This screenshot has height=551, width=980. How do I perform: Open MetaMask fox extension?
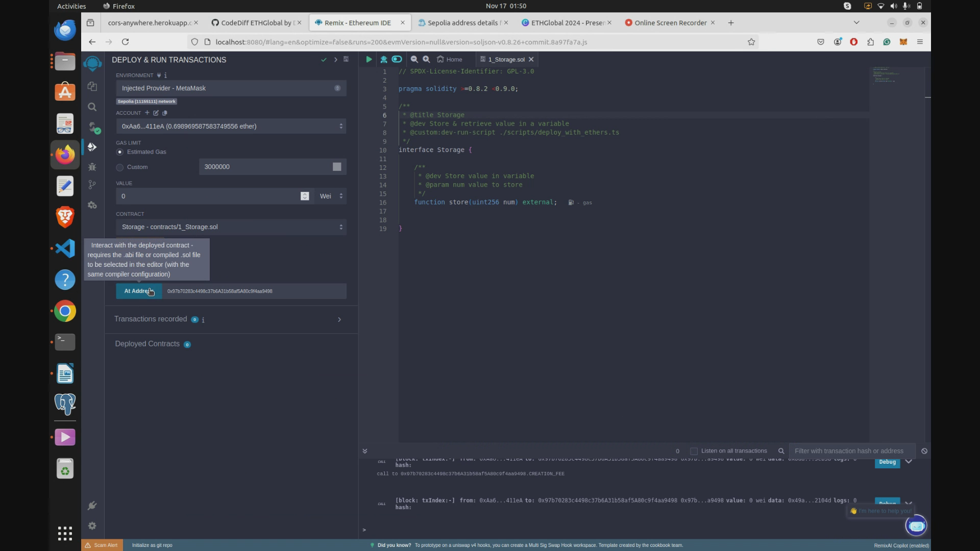click(x=903, y=42)
